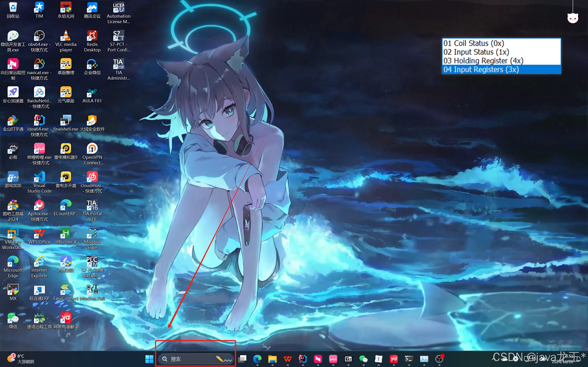Launch HBuilder X from the desktop
Screen dimensions: 588x367
coord(66,233)
